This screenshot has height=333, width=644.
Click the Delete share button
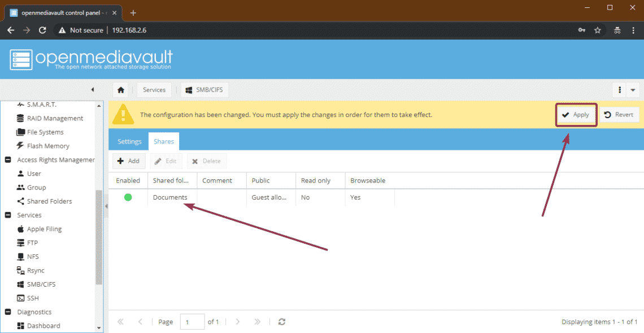pos(207,161)
